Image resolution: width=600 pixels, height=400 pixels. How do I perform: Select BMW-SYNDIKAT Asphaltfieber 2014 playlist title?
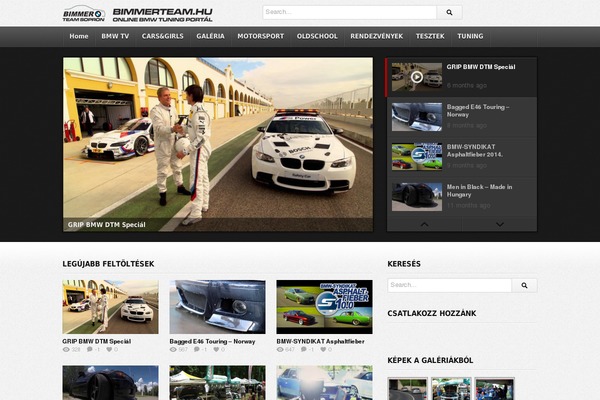click(475, 151)
